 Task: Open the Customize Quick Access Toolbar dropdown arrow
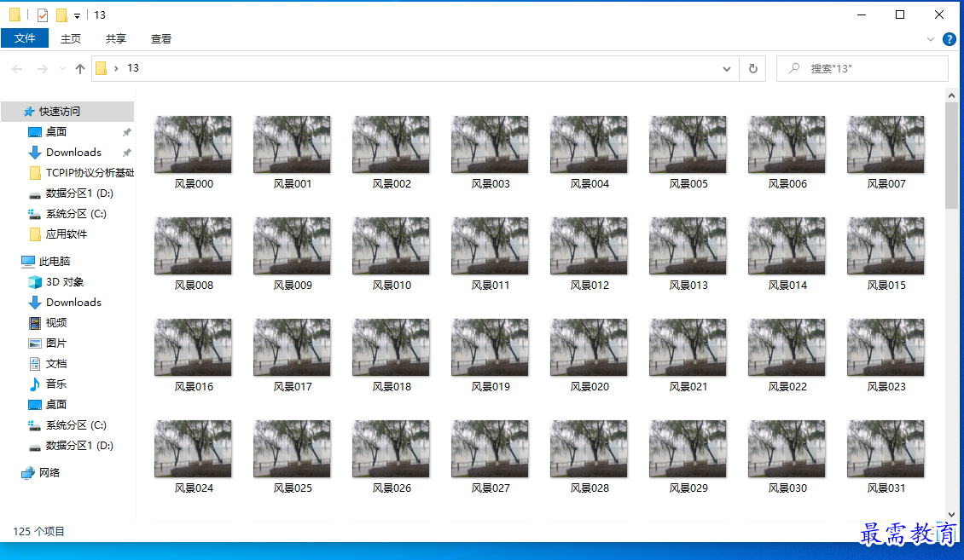[77, 15]
